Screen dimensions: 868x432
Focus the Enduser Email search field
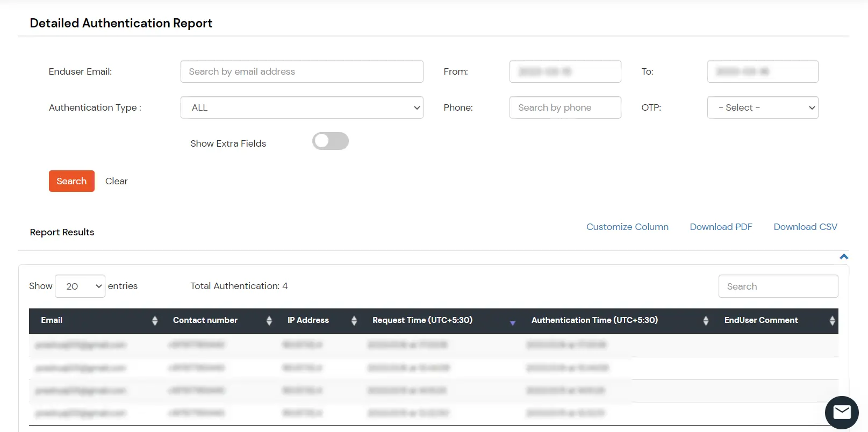302,71
